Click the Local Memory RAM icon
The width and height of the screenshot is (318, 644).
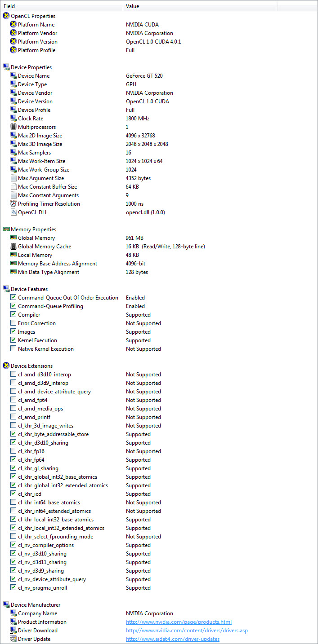(x=13, y=255)
